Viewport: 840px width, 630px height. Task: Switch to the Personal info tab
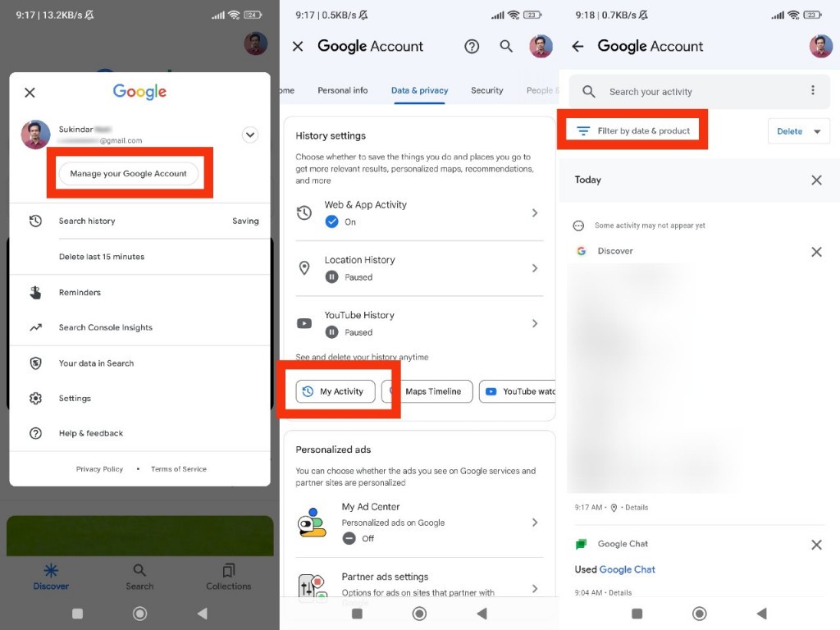(342, 90)
